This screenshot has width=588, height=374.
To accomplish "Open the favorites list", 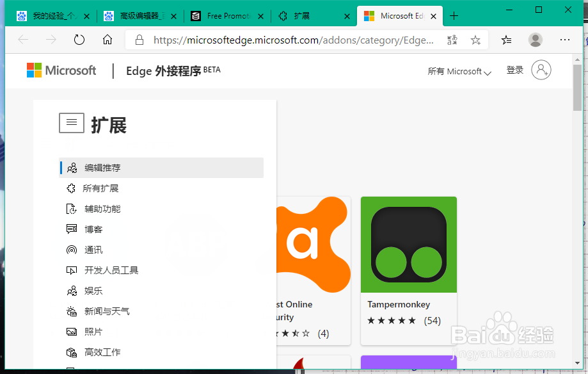I will pyautogui.click(x=506, y=40).
